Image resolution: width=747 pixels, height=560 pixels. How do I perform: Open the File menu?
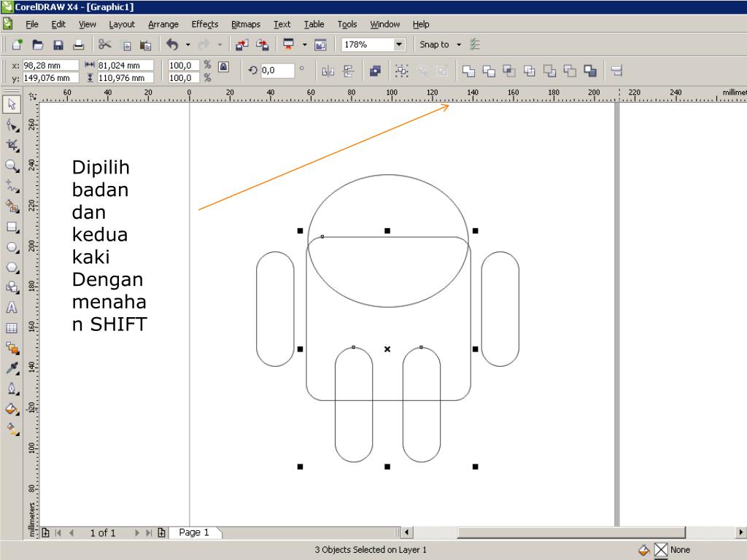pyautogui.click(x=32, y=24)
